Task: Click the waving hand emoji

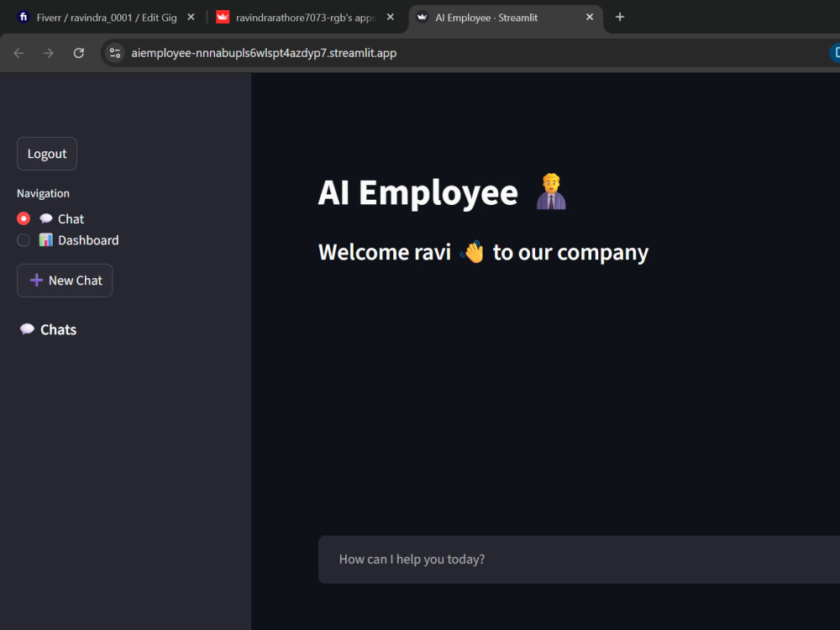Action: click(x=472, y=252)
